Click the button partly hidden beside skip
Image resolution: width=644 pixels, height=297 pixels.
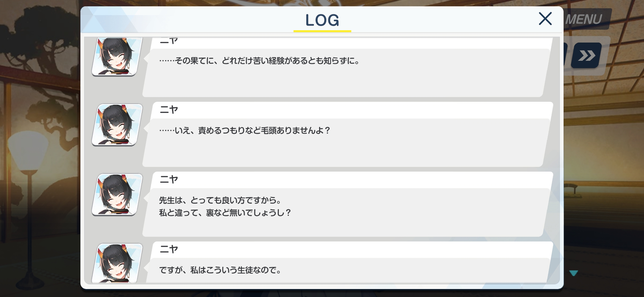tap(565, 55)
